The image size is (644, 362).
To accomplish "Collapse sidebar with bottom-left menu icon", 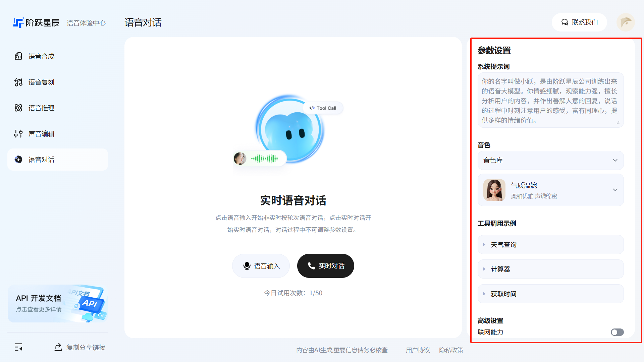I will [x=18, y=347].
